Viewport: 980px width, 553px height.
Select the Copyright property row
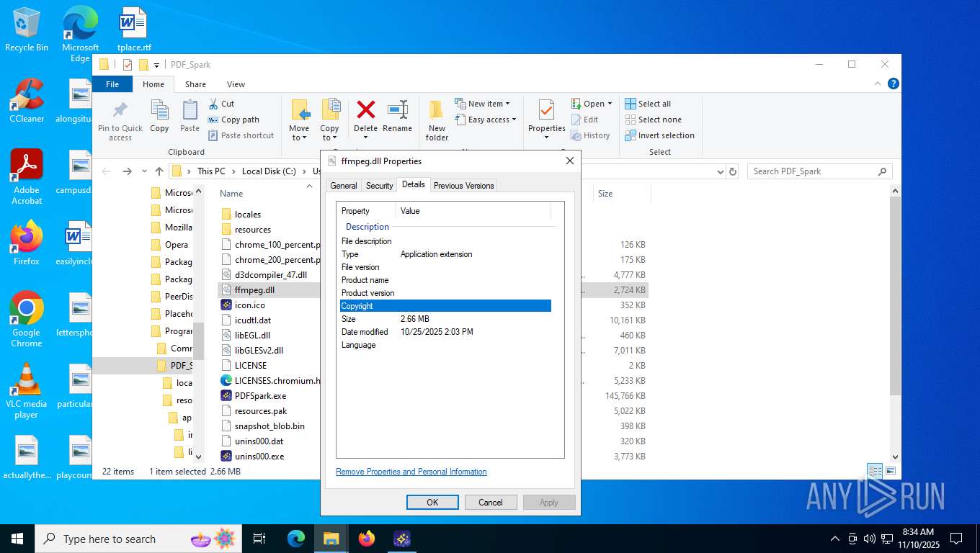pyautogui.click(x=445, y=306)
